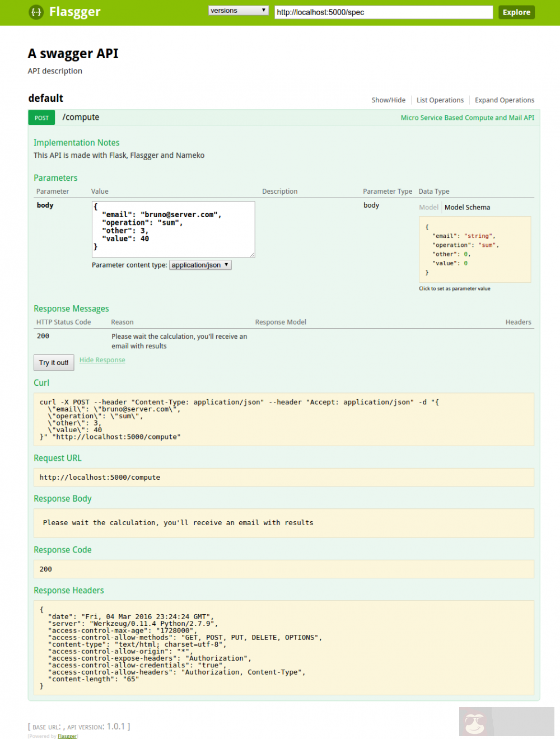Open the Parameter content type dropdown
The width and height of the screenshot is (560, 739).
coord(200,265)
